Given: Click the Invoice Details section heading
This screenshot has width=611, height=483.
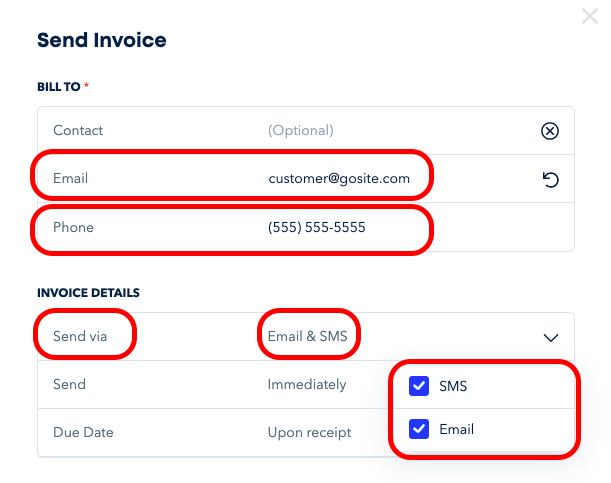Looking at the screenshot, I should point(88,293).
